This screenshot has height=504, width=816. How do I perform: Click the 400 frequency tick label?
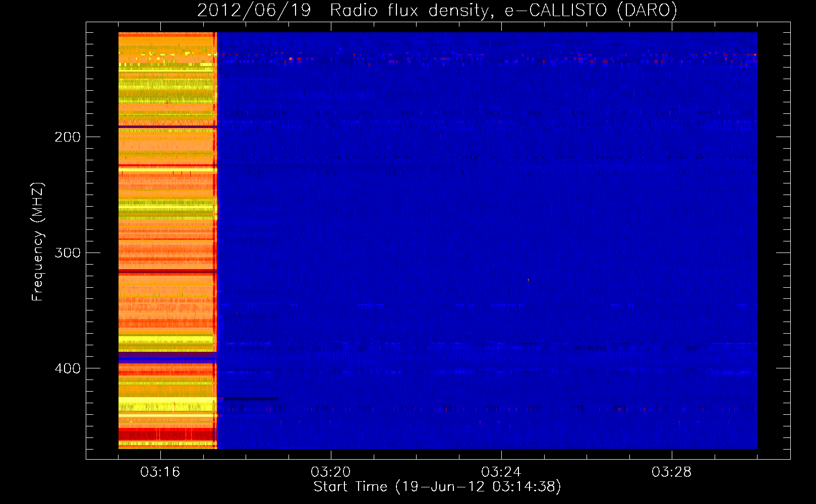[68, 369]
